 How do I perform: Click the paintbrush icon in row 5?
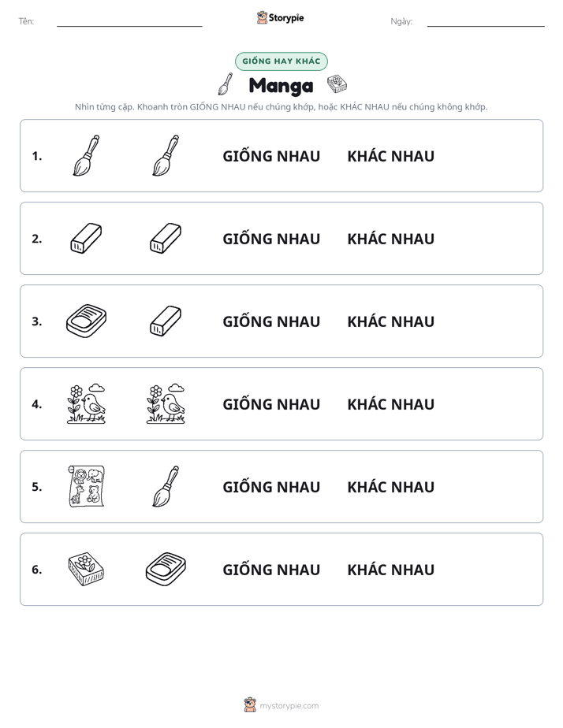click(166, 486)
